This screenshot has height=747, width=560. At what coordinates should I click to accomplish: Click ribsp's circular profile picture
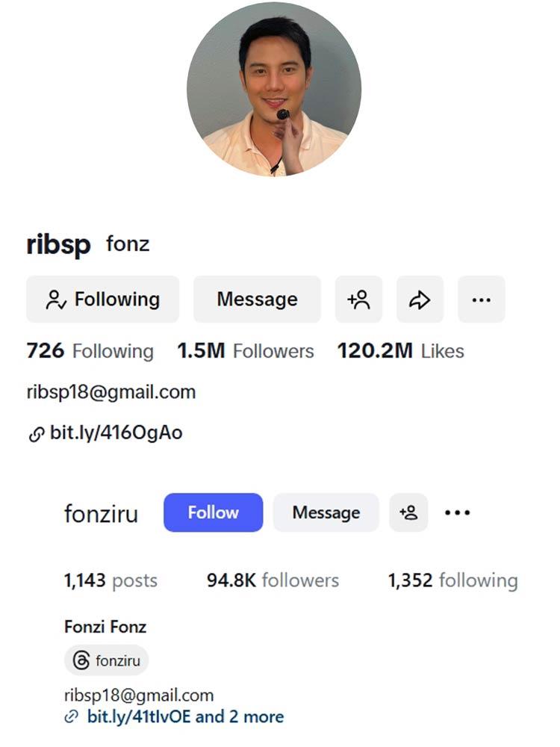click(280, 91)
